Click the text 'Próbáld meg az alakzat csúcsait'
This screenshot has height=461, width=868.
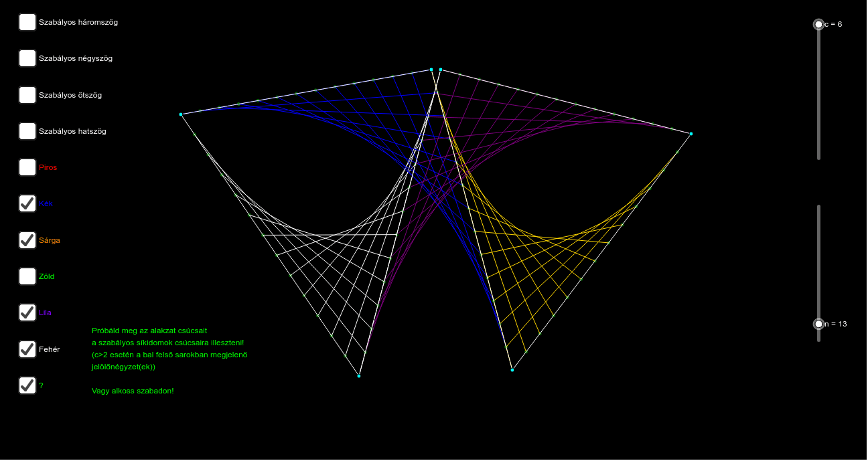point(149,331)
